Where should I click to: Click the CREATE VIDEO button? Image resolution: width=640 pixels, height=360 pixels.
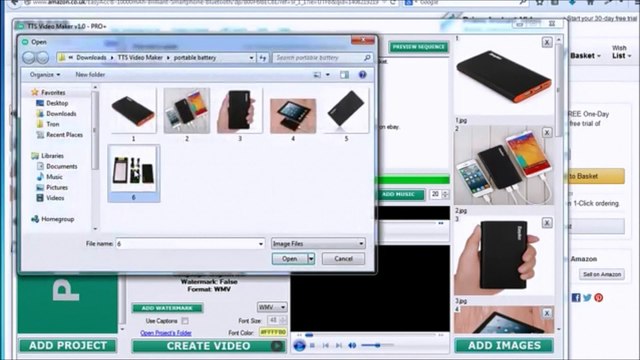tap(209, 346)
